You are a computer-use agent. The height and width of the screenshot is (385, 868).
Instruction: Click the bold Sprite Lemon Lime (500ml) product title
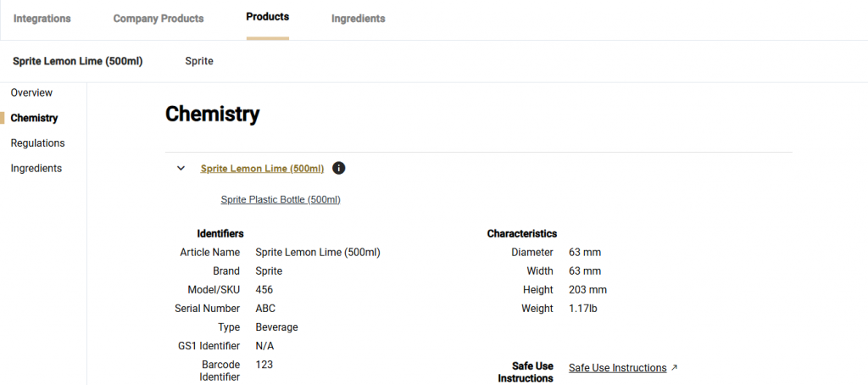(x=77, y=61)
